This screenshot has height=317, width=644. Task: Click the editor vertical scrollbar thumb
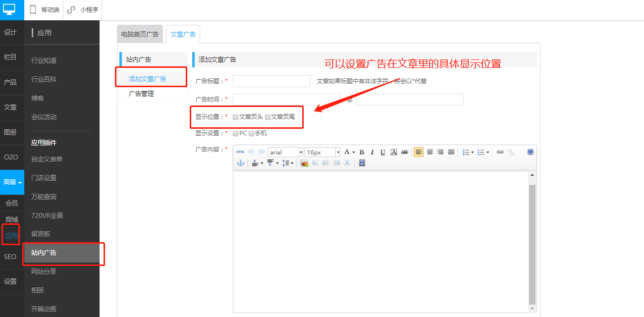tap(533, 244)
